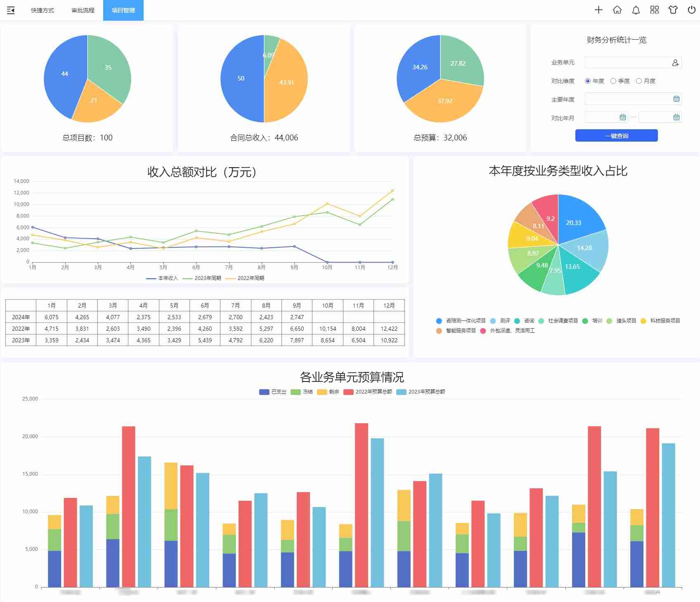Switch to the 审批流程 tab
The width and height of the screenshot is (700, 602).
click(x=83, y=10)
